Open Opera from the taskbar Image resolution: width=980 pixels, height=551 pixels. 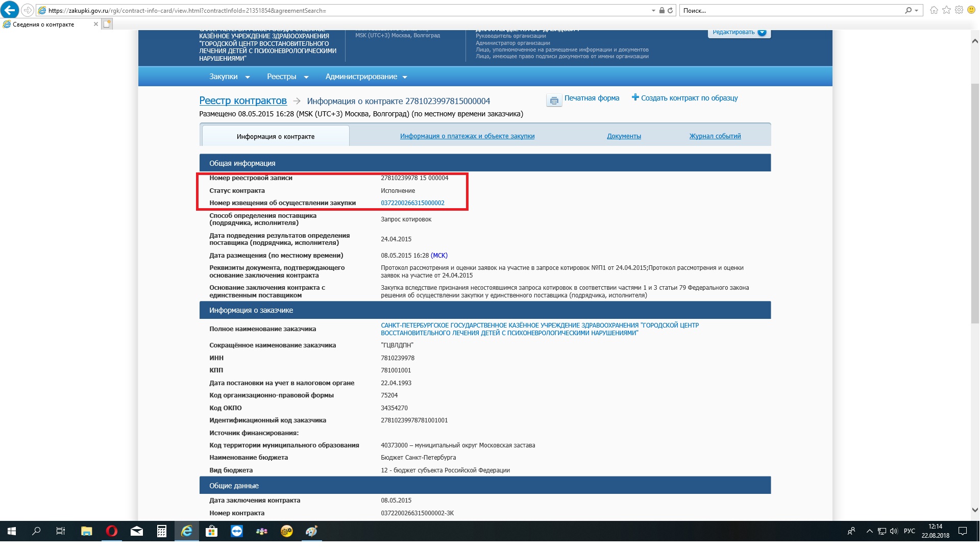coord(111,531)
